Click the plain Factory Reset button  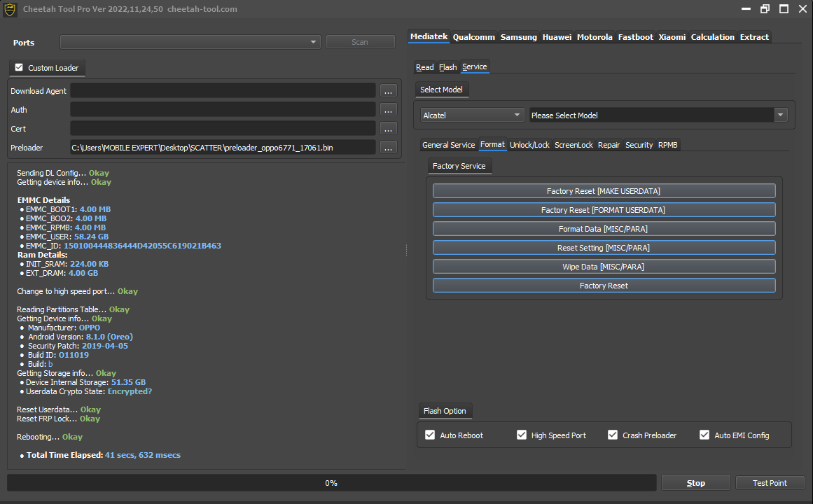pos(604,285)
